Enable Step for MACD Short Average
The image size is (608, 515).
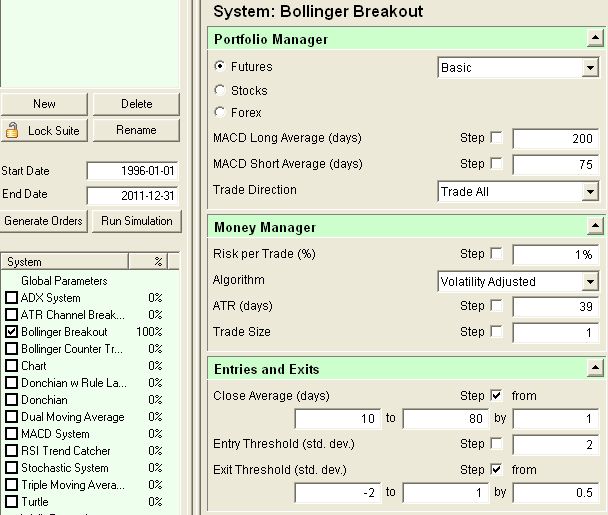[x=496, y=163]
